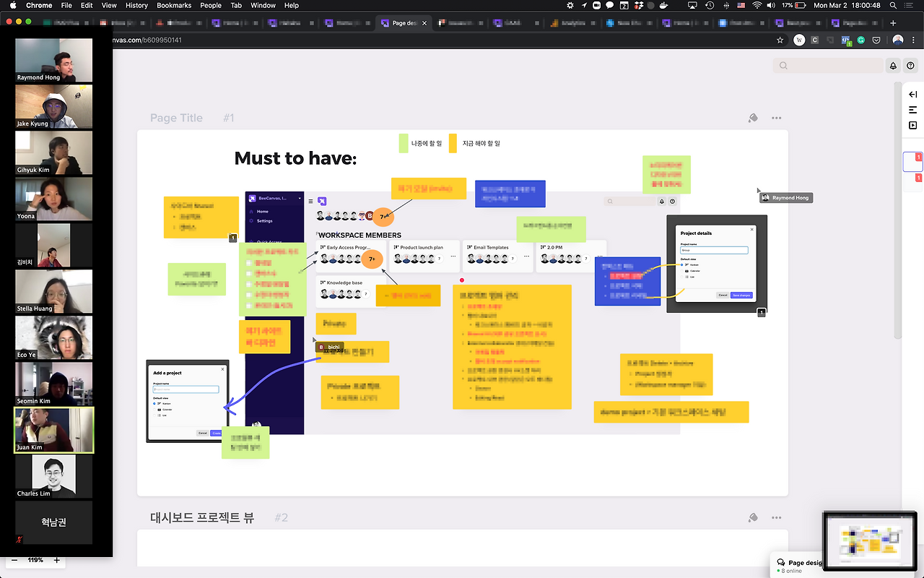Select the fill color bucket icon beside Page Title
This screenshot has width=924, height=578.
[753, 118]
